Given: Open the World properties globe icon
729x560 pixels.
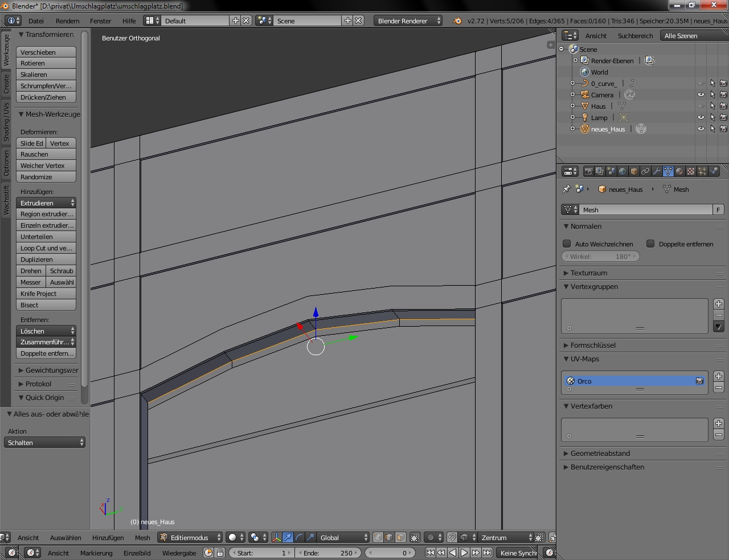Looking at the screenshot, I should [x=622, y=171].
